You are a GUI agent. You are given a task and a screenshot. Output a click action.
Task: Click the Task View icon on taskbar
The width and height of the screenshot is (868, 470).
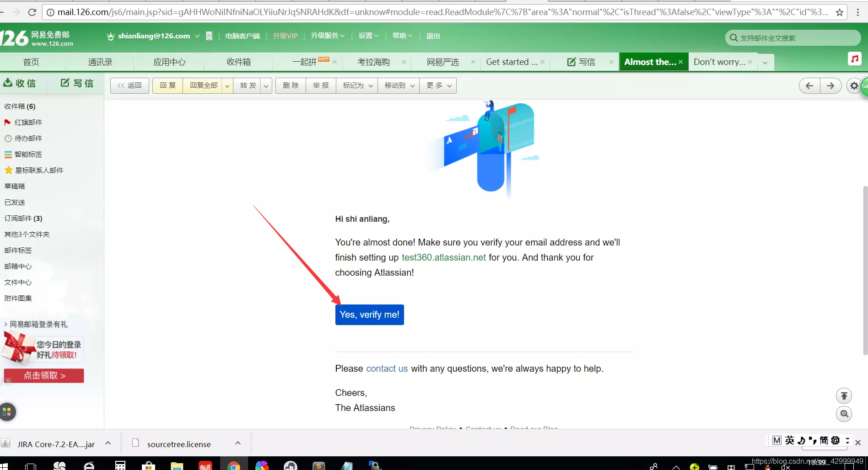click(31, 466)
